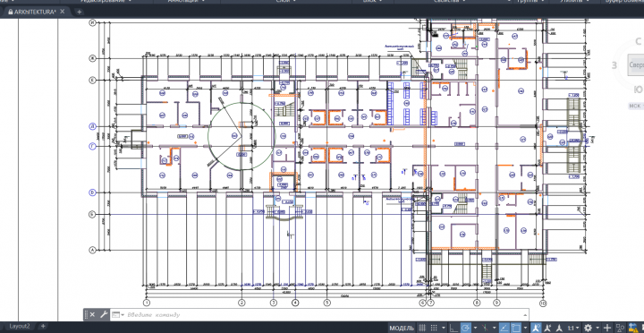The height and width of the screenshot is (333, 644).
Task: Select axis bubble 2 at bottom
Action: tap(241, 303)
